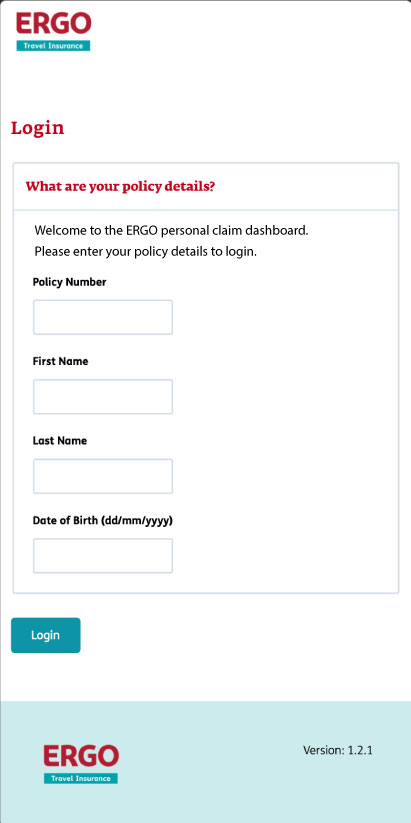Click the First Name label
This screenshot has width=411, height=823.
[x=60, y=361]
